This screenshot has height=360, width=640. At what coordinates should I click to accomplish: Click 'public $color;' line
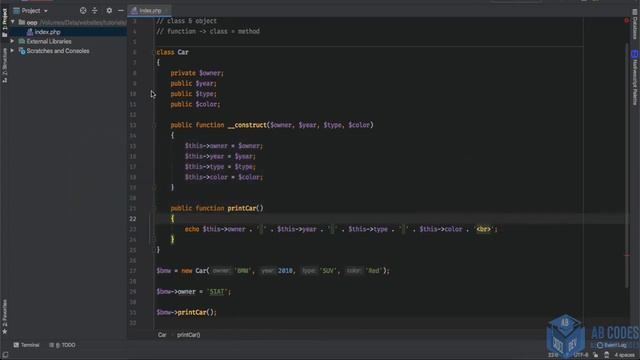click(196, 104)
